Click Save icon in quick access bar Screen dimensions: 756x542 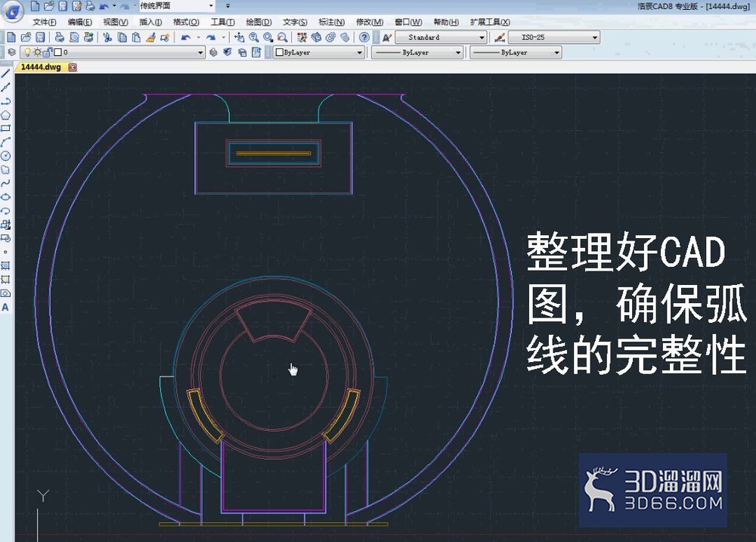(x=63, y=6)
